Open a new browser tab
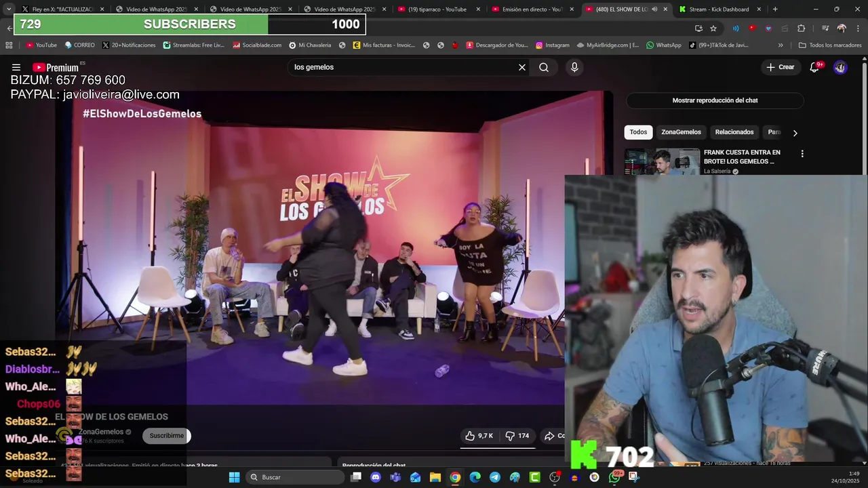Viewport: 868px width, 488px height. coord(775,9)
